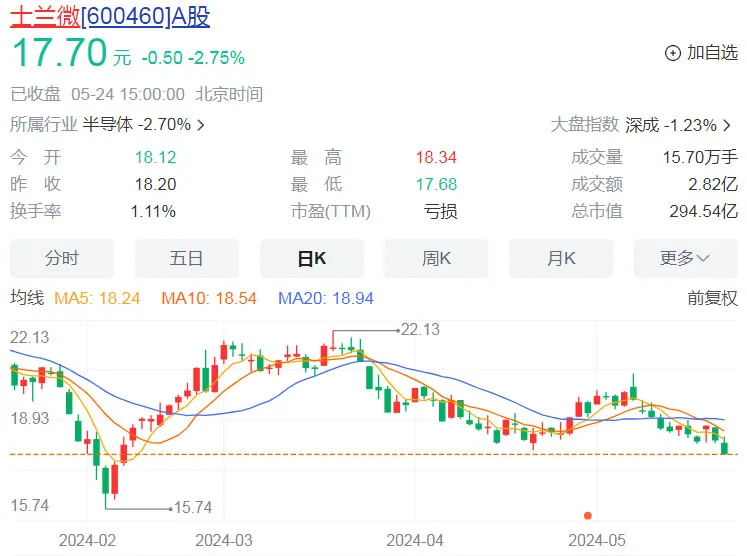Select the 日K chart tab
The height and width of the screenshot is (556, 747).
click(x=312, y=259)
